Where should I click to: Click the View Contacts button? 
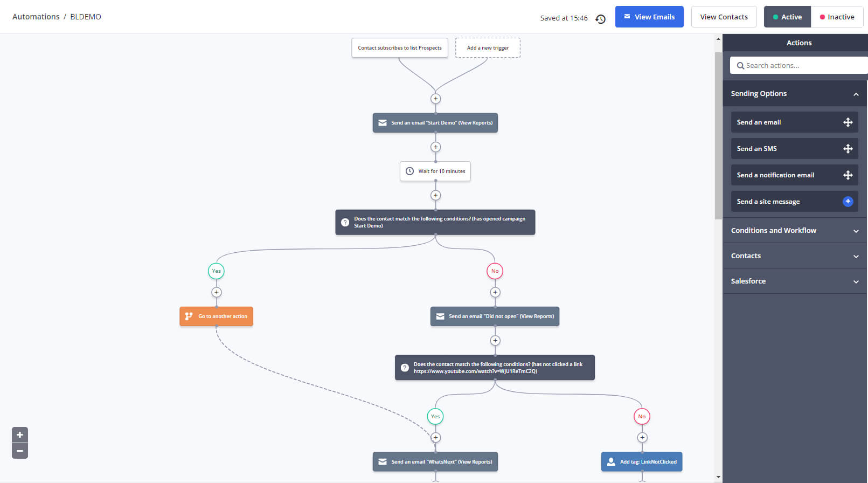point(724,17)
